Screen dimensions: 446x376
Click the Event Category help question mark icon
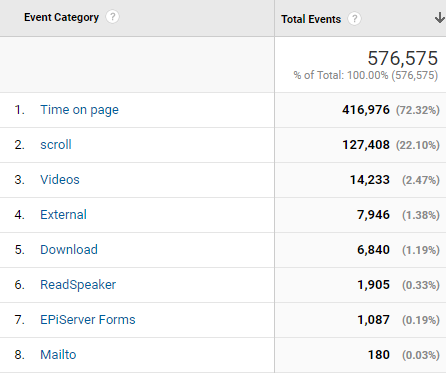click(112, 17)
